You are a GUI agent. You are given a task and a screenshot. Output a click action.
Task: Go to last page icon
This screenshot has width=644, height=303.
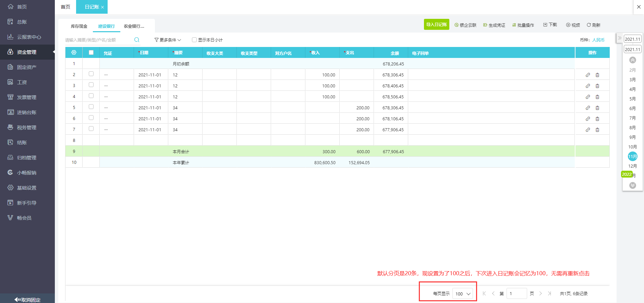[549, 293]
